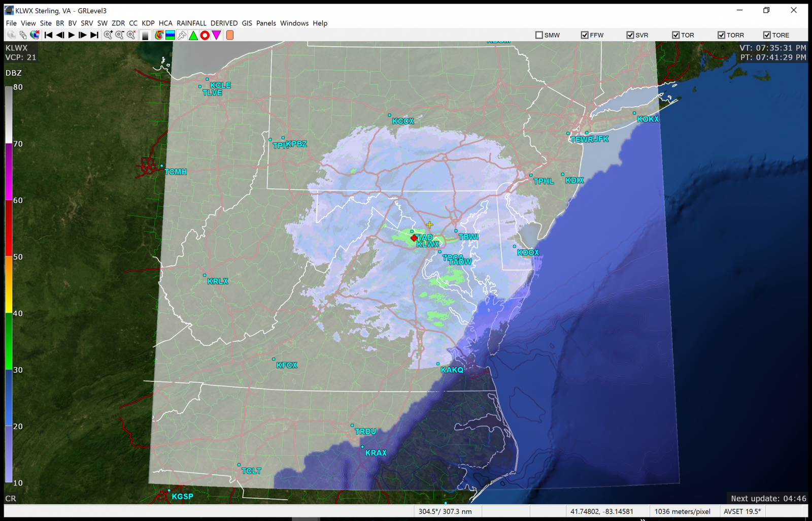Click the zoom in magnifier icon
The height and width of the screenshot is (521, 812).
click(x=108, y=35)
